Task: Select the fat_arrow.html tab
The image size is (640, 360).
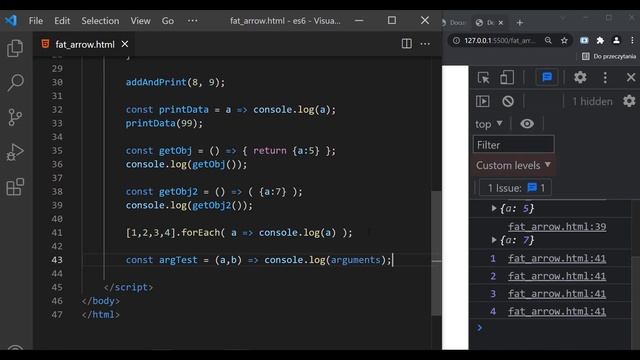Action: (x=85, y=44)
